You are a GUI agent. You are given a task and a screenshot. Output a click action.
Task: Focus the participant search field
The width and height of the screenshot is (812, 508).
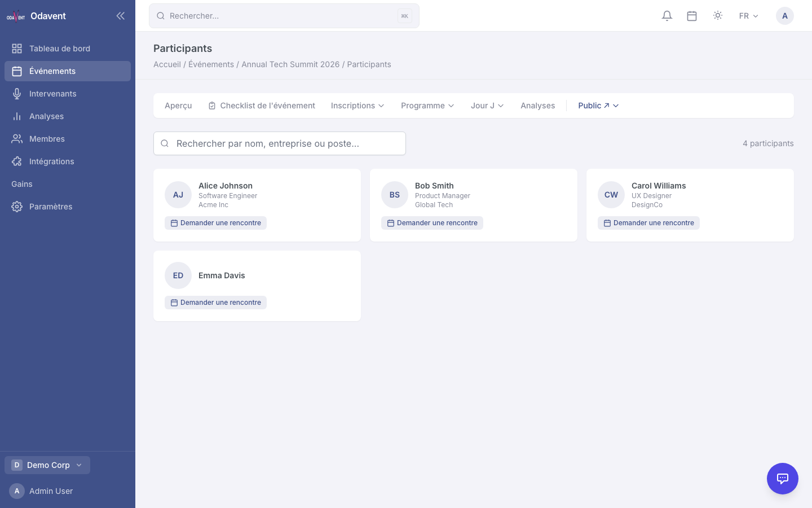click(280, 143)
